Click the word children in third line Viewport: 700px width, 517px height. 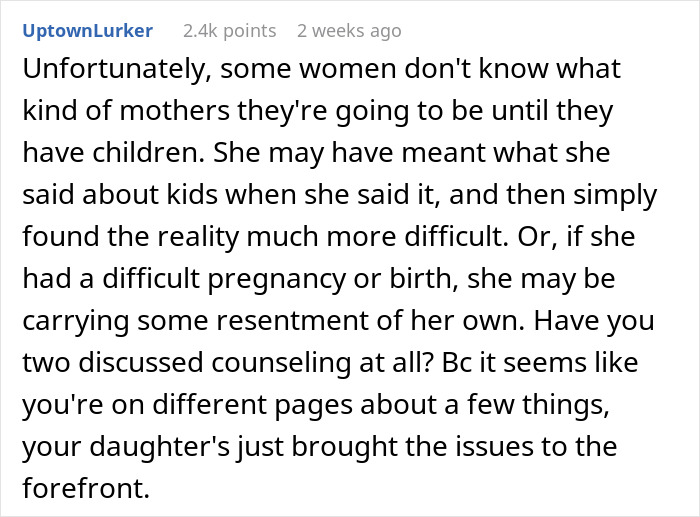[x=147, y=152]
